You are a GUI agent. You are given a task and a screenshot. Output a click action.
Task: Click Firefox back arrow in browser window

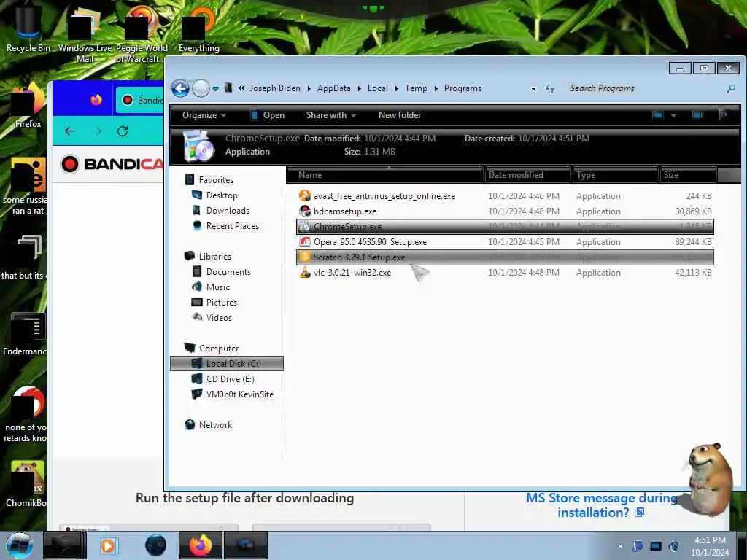70,131
